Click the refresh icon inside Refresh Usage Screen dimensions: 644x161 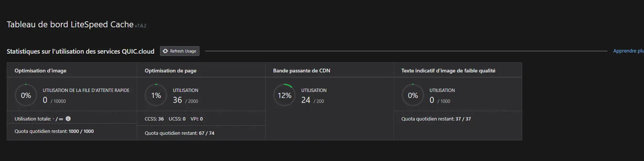click(x=166, y=51)
